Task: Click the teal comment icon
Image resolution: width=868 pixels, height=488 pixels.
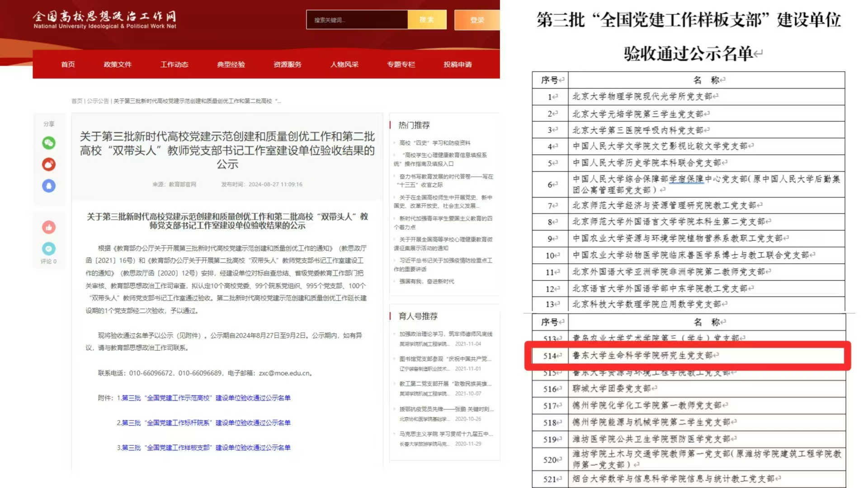Action: click(49, 249)
